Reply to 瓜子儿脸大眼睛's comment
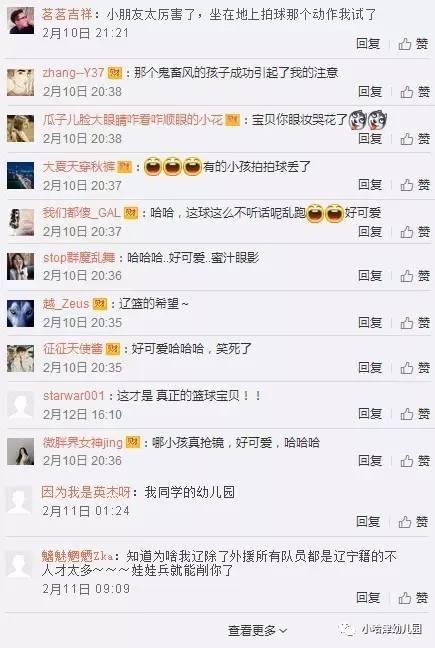This screenshot has width=435, height=648. [x=370, y=138]
